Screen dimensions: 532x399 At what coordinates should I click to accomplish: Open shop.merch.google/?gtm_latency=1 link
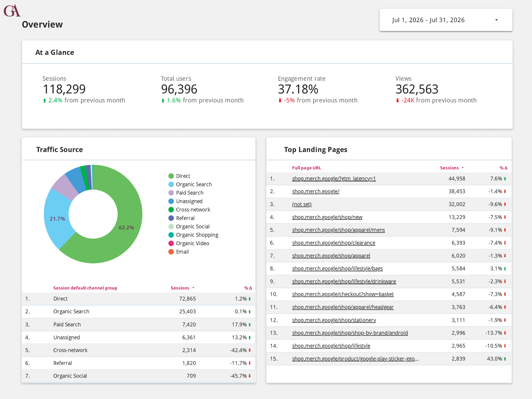coord(334,178)
